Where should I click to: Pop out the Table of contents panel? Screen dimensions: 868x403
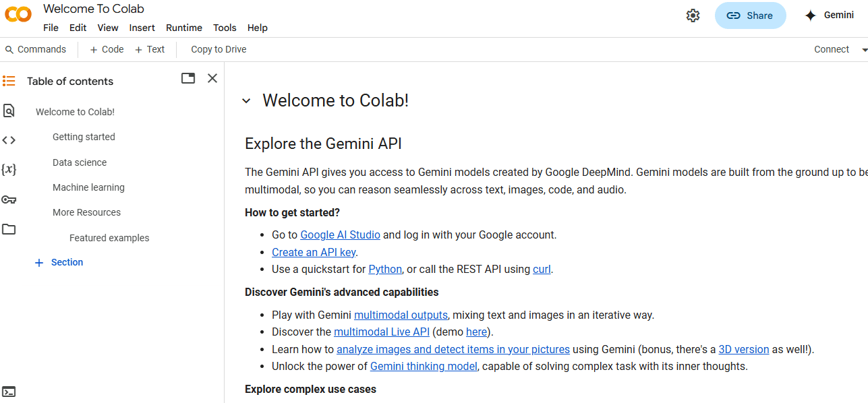188,78
